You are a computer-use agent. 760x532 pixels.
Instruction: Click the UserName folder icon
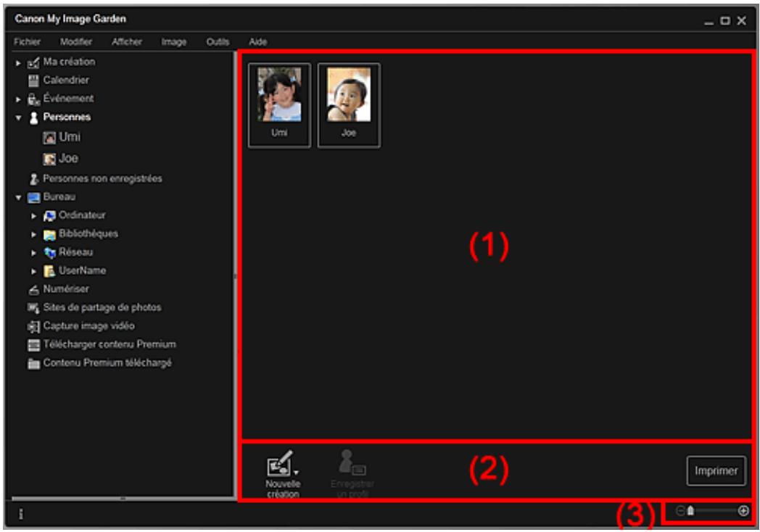(x=49, y=271)
